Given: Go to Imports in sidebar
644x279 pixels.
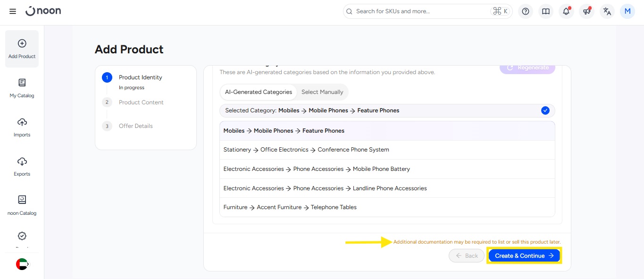Looking at the screenshot, I should click(22, 127).
